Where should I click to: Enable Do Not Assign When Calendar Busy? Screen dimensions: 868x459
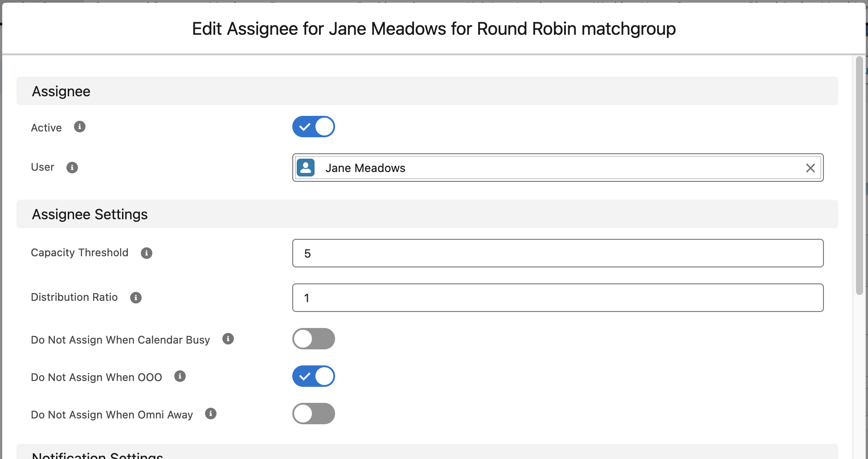(x=314, y=339)
